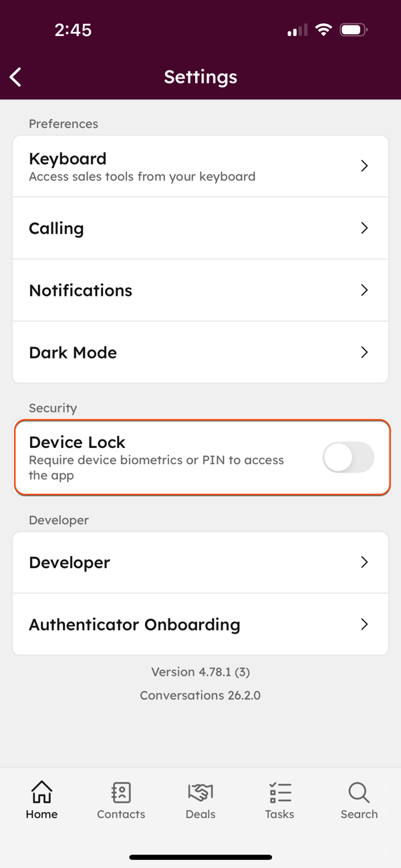The height and width of the screenshot is (868, 401).
Task: Open the Developer menu entry
Action: 200,562
